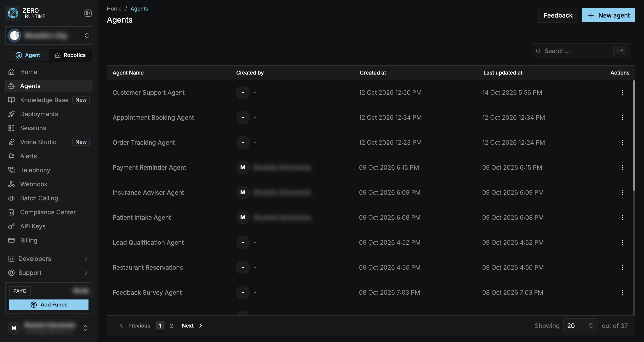
Task: Open actions menu for Payment Reminder Agent
Action: (622, 167)
